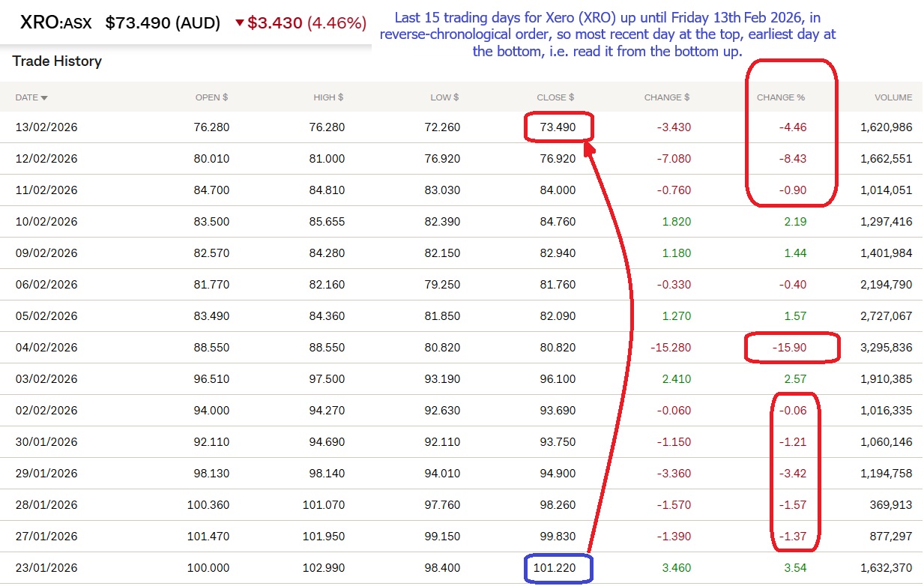The image size is (924, 586).
Task: Select the CLOSE $ column header
Action: pos(555,97)
